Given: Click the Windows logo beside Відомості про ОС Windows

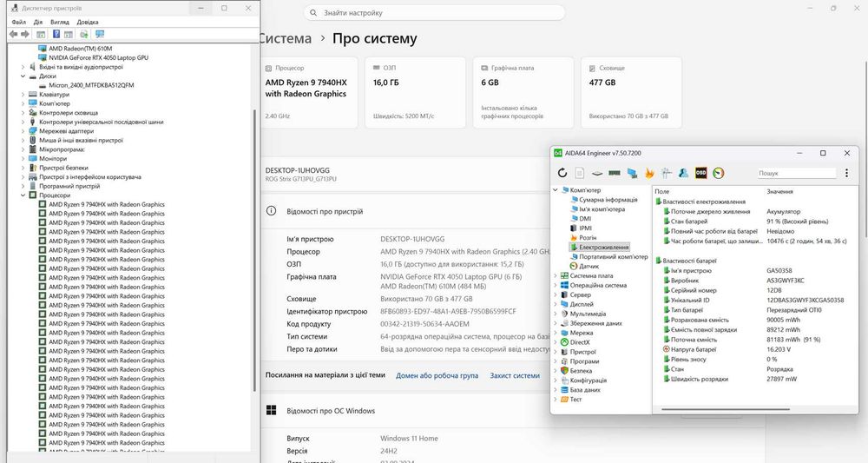Looking at the screenshot, I should pos(271,410).
